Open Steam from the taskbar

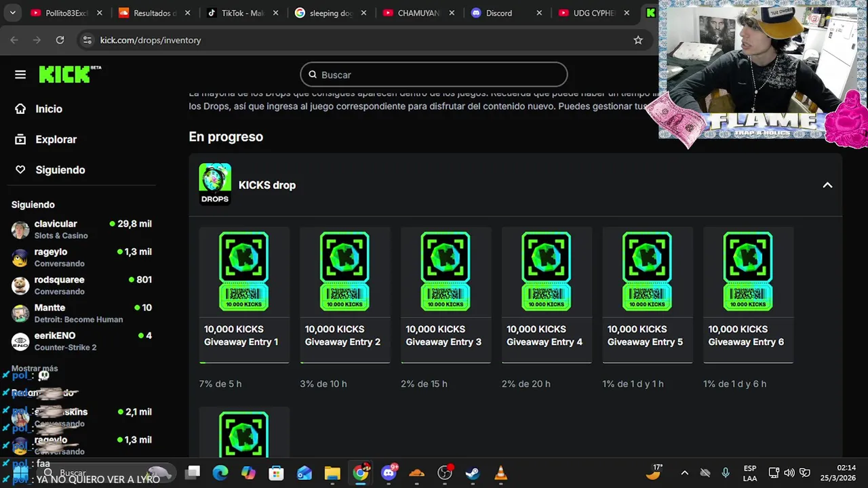[473, 473]
